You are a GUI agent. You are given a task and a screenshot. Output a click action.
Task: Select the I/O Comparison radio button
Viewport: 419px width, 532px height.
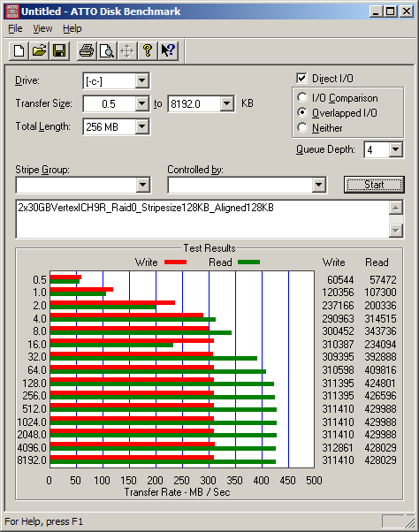tap(302, 98)
